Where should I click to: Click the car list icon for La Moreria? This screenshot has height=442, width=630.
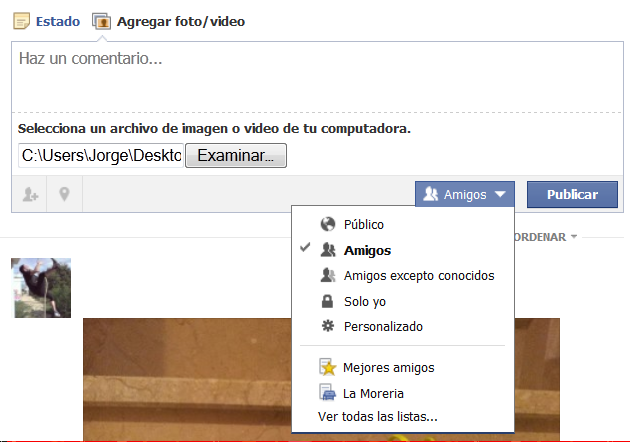pos(327,393)
